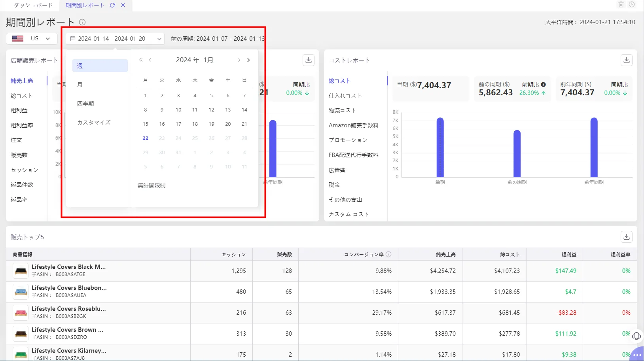The width and height of the screenshot is (644, 361).
Task: Select プロモーション in cost report
Action: pos(348,140)
